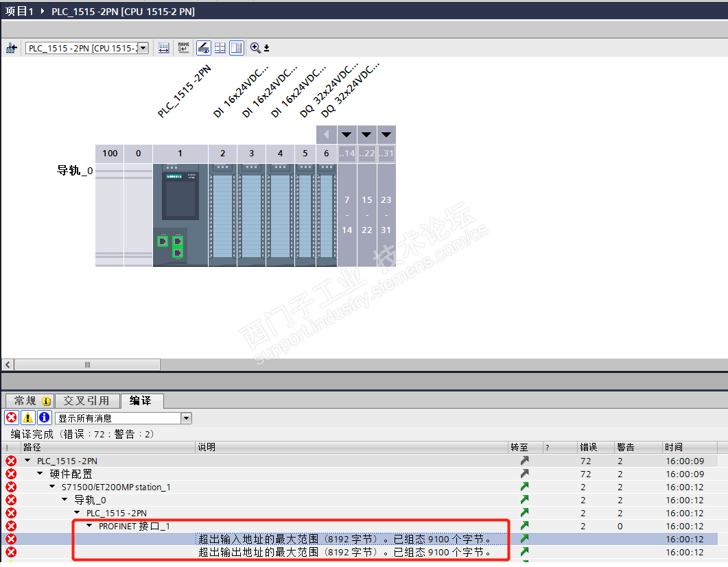Select the DI module in slot 3
The image size is (728, 567).
tap(252, 215)
